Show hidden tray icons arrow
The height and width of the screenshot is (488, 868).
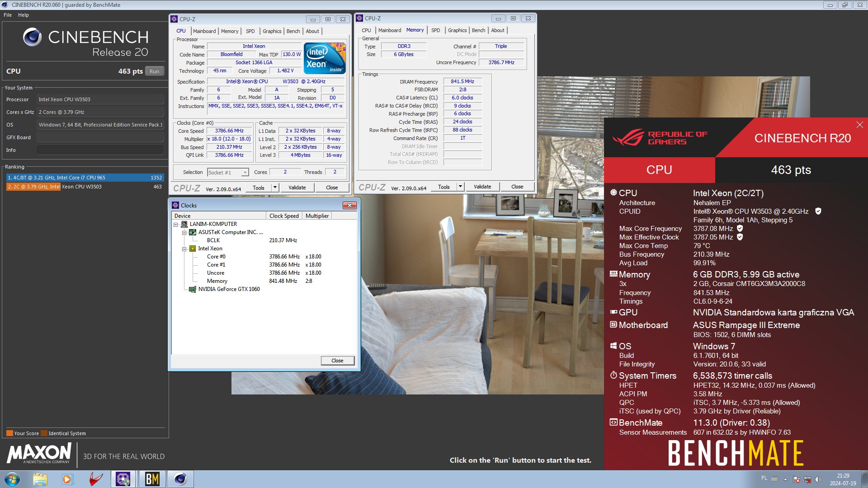click(785, 479)
